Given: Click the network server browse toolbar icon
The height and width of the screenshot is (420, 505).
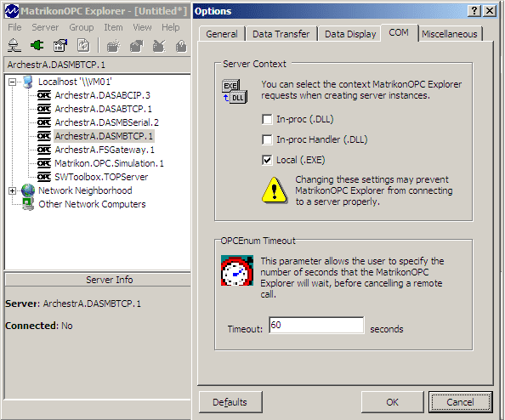Looking at the screenshot, I should 14,45.
